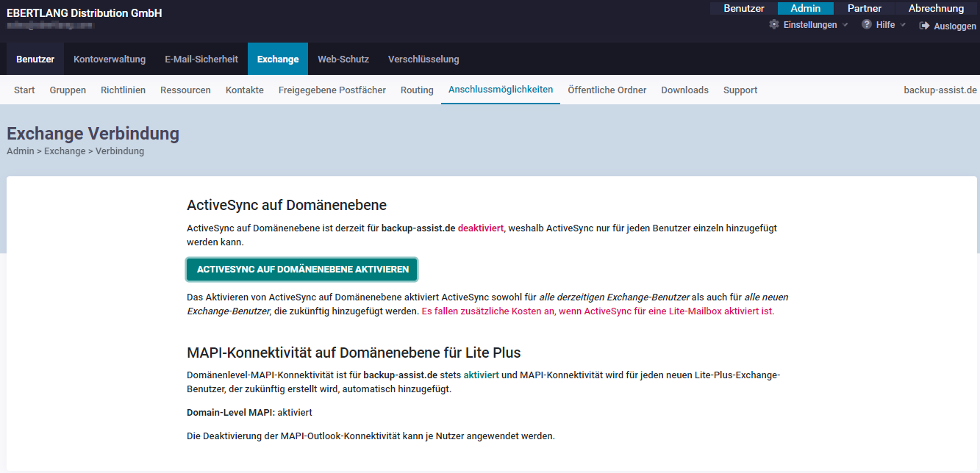Open E-Mail-Sicherheit in main navigation
Image resolution: width=980 pixels, height=473 pixels.
click(x=201, y=59)
